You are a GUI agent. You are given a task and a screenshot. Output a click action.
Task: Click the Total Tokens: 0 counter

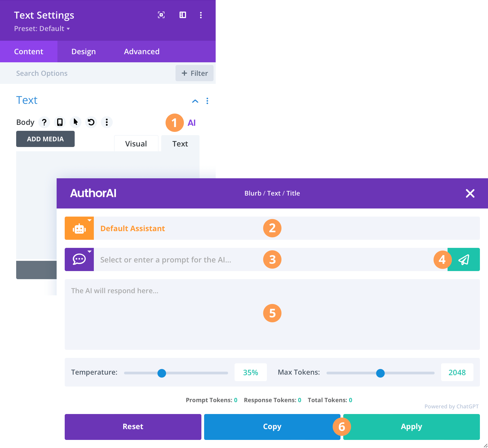(x=330, y=400)
